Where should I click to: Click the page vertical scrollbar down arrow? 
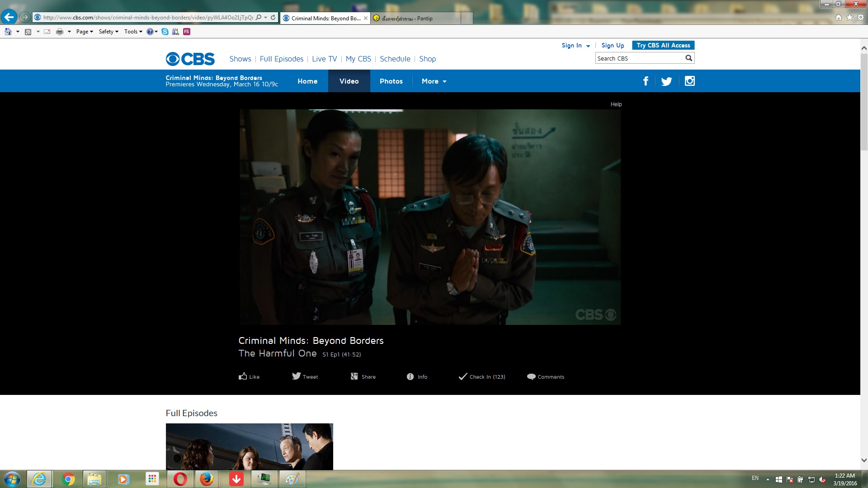864,460
